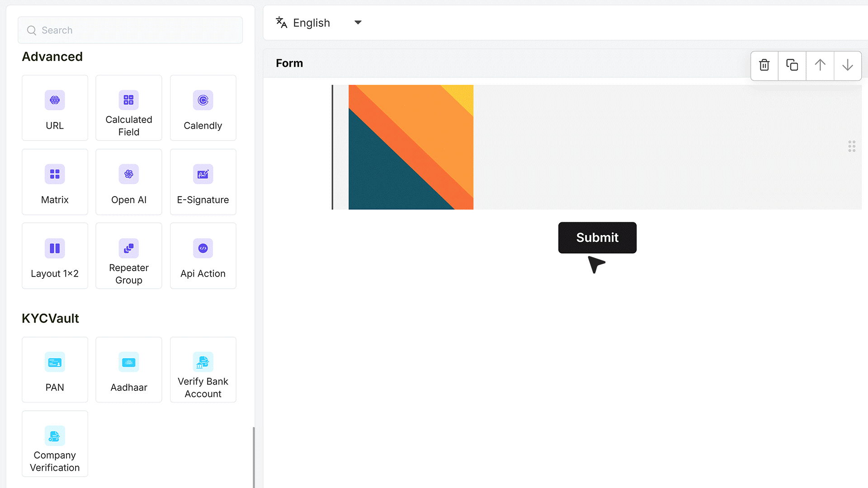Viewport: 868px width, 488px height.
Task: Add the Layout 1×2 element
Action: tap(55, 256)
